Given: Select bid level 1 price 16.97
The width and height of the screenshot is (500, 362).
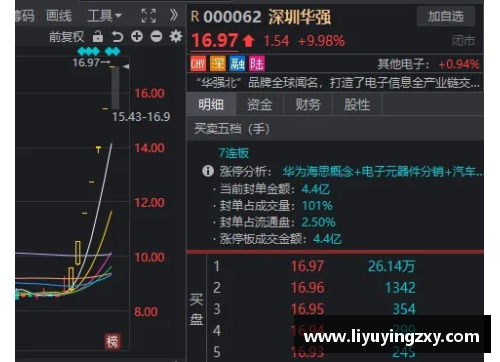Looking at the screenshot, I should click(x=307, y=266).
